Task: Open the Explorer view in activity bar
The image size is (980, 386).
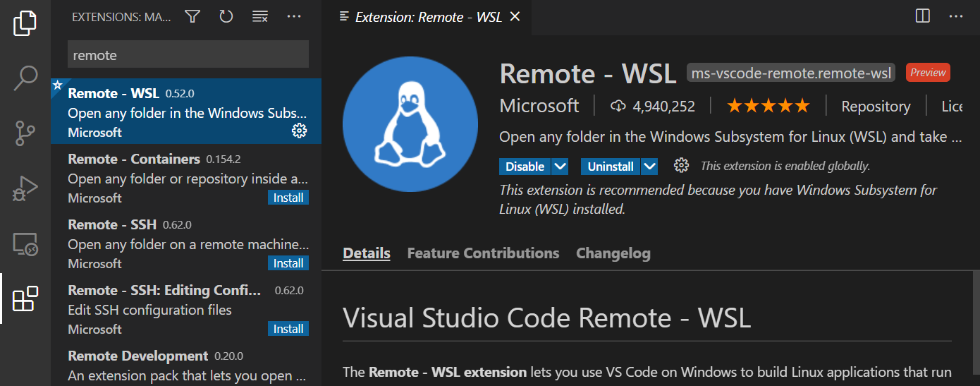Action: pos(25,23)
